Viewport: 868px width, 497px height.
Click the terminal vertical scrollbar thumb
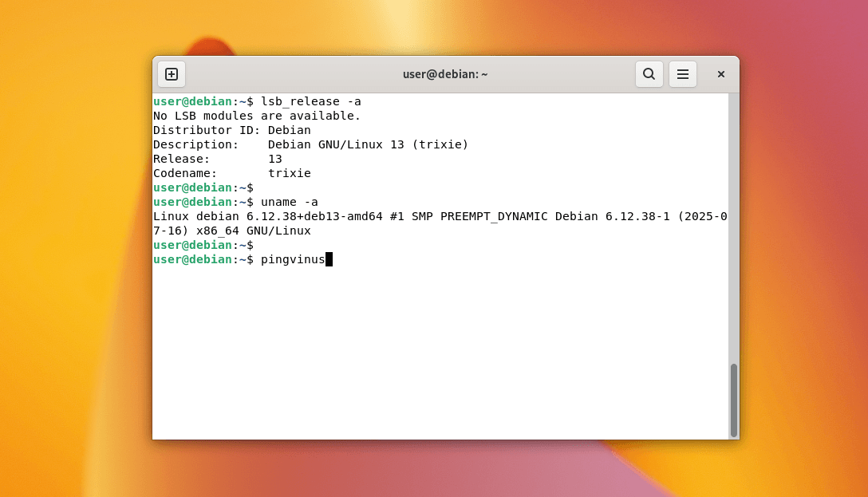[x=733, y=400]
